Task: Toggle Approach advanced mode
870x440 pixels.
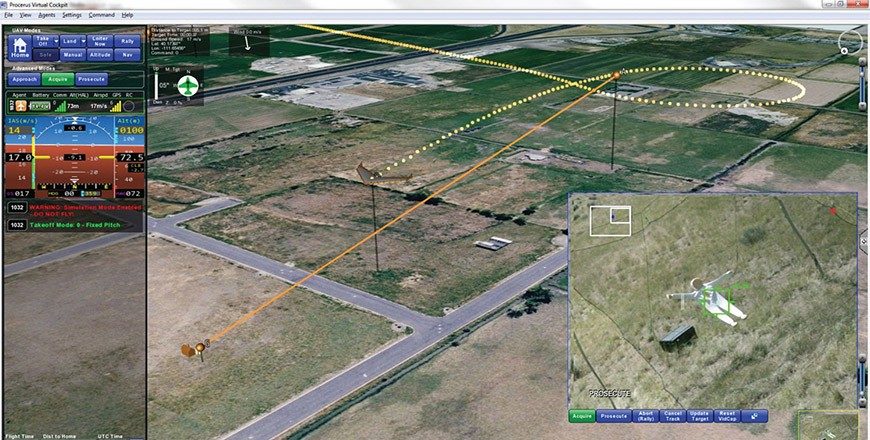Action: [x=23, y=78]
